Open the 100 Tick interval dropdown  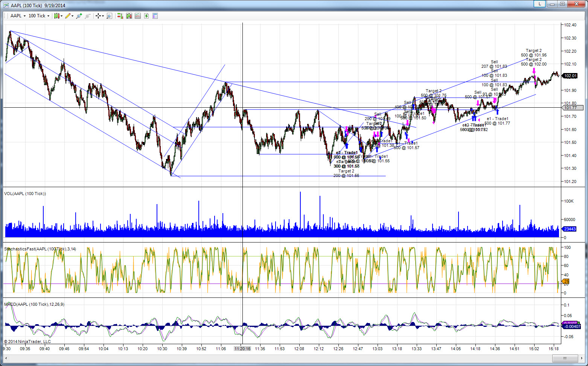[x=39, y=16]
